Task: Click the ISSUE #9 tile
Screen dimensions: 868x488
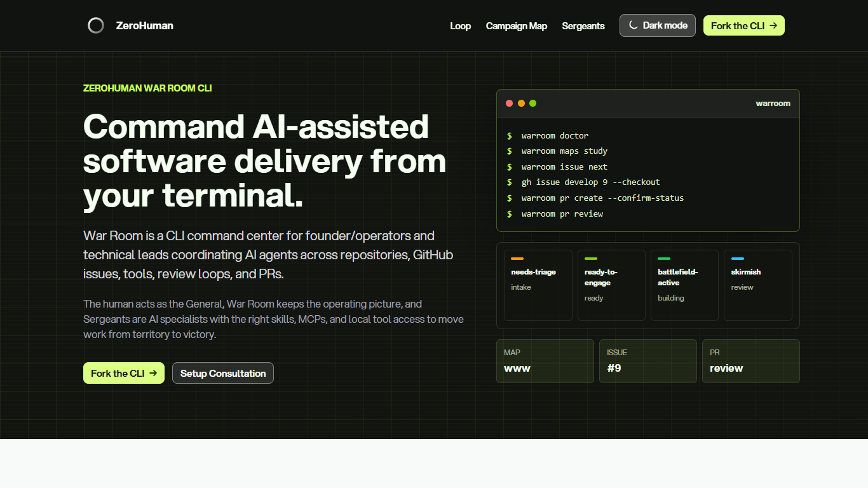Action: (648, 361)
